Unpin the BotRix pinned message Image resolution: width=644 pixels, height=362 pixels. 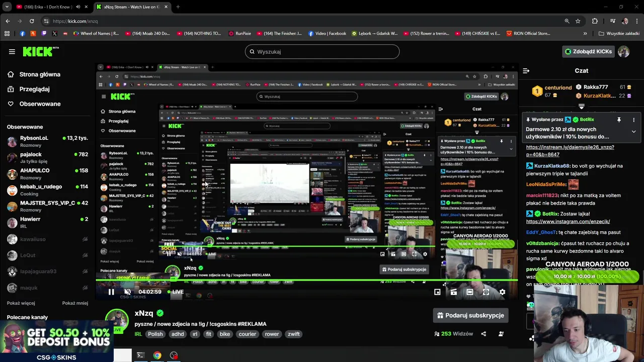tap(619, 120)
